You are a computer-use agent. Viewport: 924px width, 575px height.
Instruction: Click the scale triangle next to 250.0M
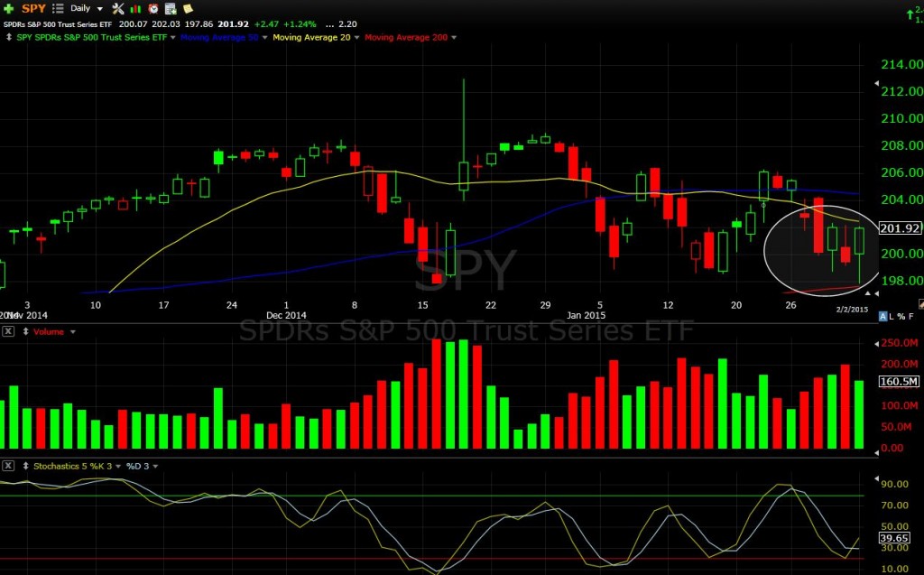pos(877,343)
